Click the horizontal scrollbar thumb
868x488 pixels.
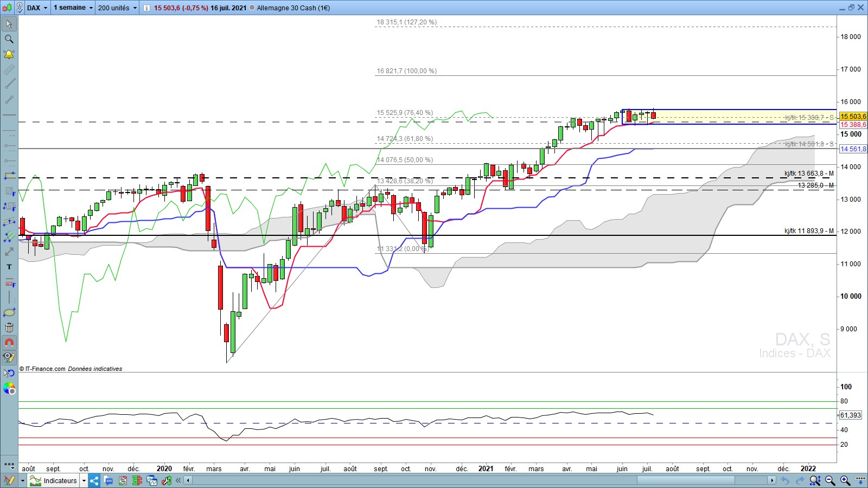686,480
